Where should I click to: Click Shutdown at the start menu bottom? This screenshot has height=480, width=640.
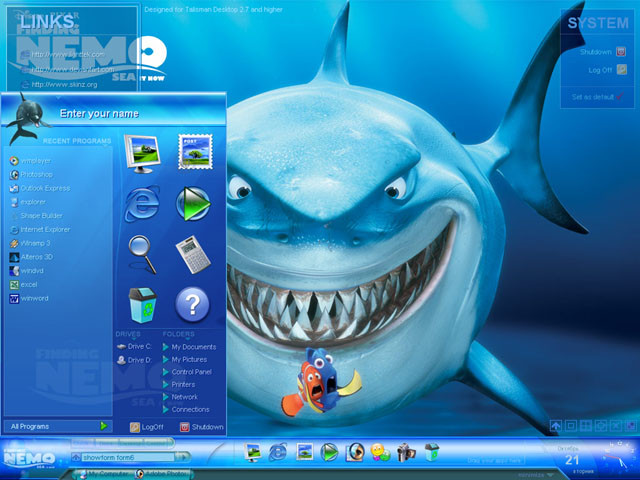pos(202,427)
